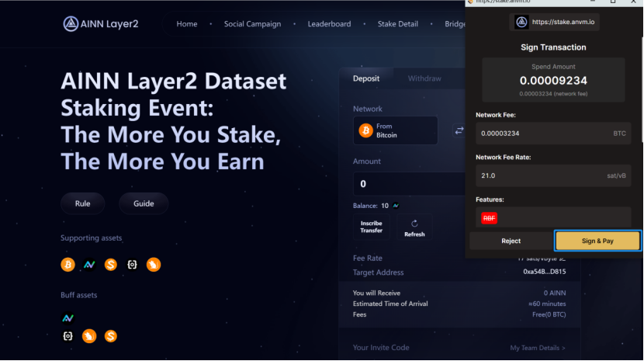This screenshot has width=644, height=361.
Task: Click the black bracket icon in supporting assets
Action: [x=132, y=265]
